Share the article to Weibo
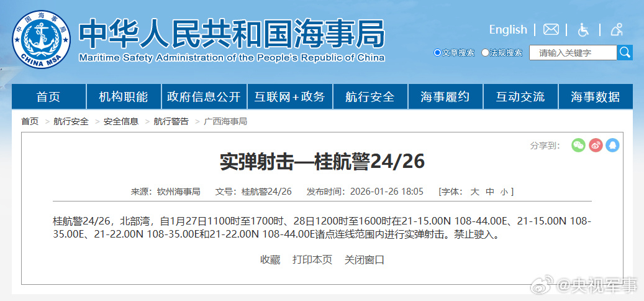644x301 pixels. [x=596, y=146]
